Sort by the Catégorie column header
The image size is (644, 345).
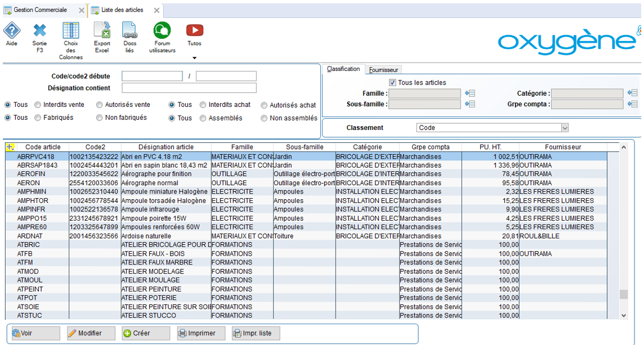coord(367,147)
